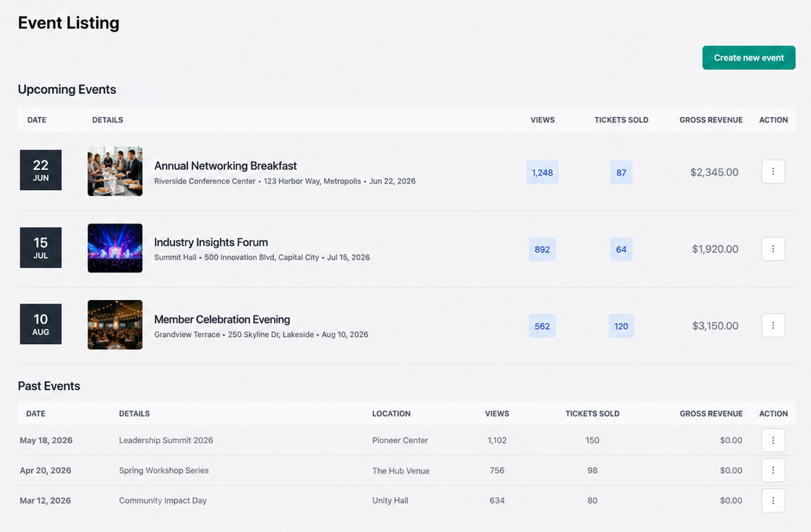Click the Mar 12, 2026 date cell
811x532 pixels.
(46, 500)
